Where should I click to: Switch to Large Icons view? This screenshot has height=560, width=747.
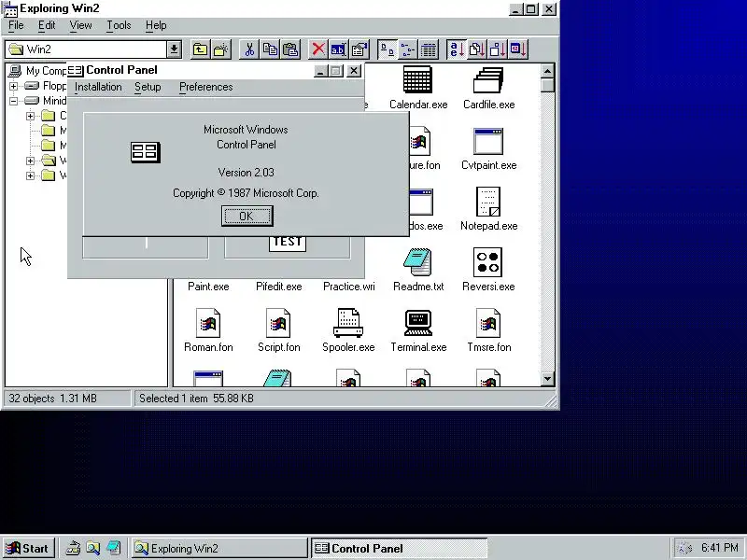pos(388,49)
